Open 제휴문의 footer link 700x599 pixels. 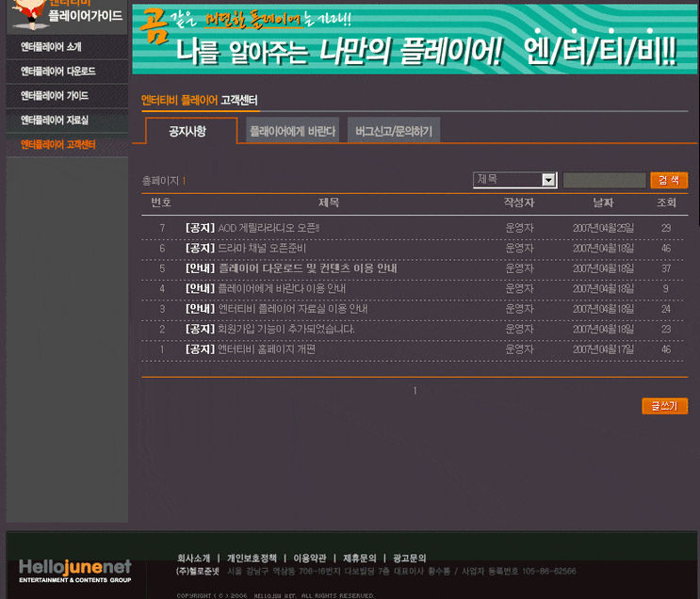point(360,558)
